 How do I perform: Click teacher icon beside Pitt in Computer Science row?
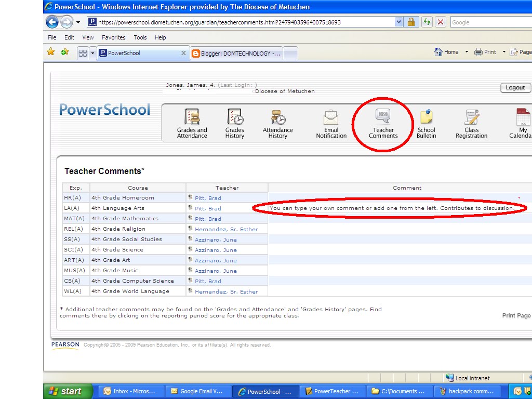[190, 280]
